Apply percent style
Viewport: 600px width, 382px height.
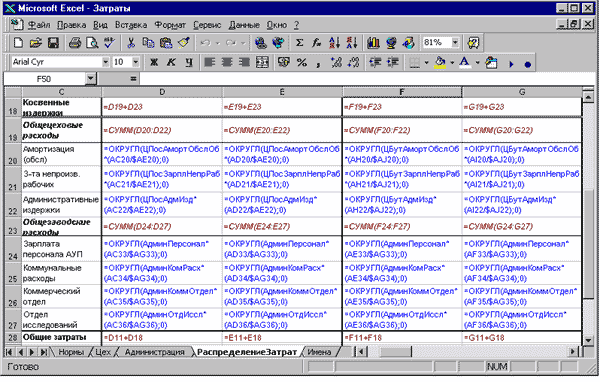click(302, 62)
